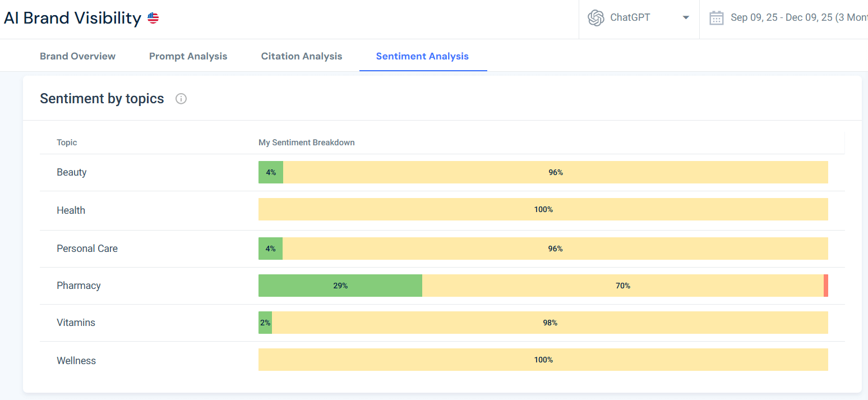Viewport: 868px width, 400px height.
Task: Click the Vitamins topic
Action: click(76, 323)
